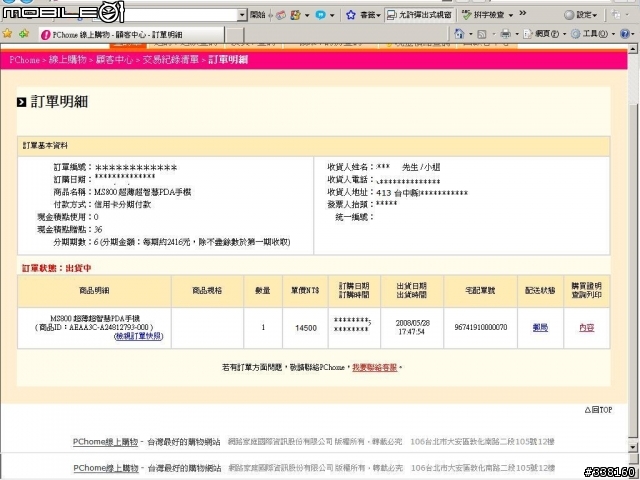Click the 商品明細 column header

[x=94, y=291]
